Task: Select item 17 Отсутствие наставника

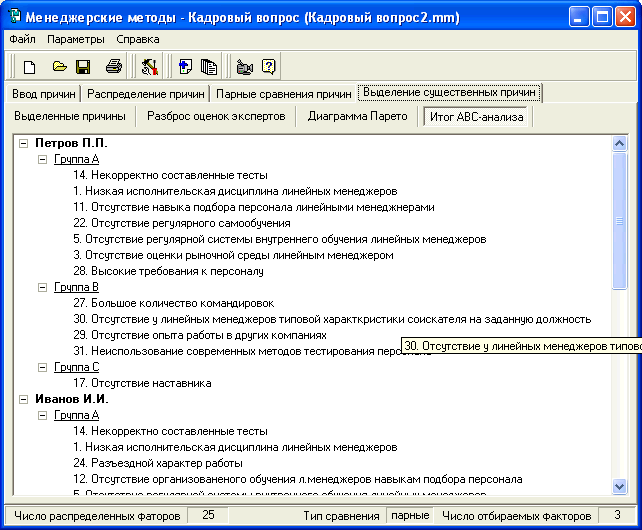Action: coord(142,383)
